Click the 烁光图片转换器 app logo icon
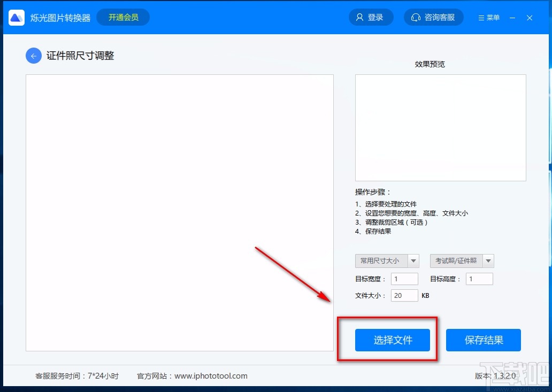Viewport: 552px width, 392px height. (x=16, y=17)
